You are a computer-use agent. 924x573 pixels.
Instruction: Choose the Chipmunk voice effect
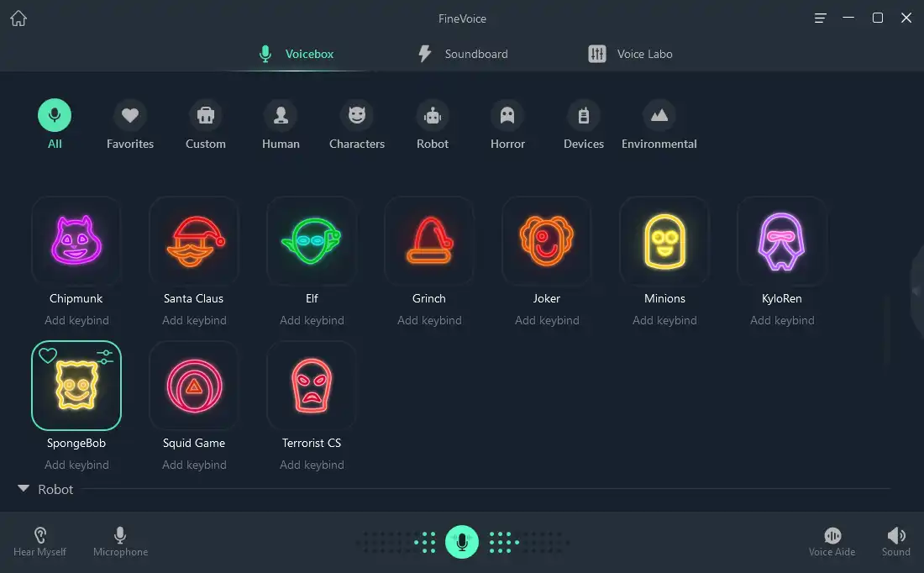click(76, 241)
